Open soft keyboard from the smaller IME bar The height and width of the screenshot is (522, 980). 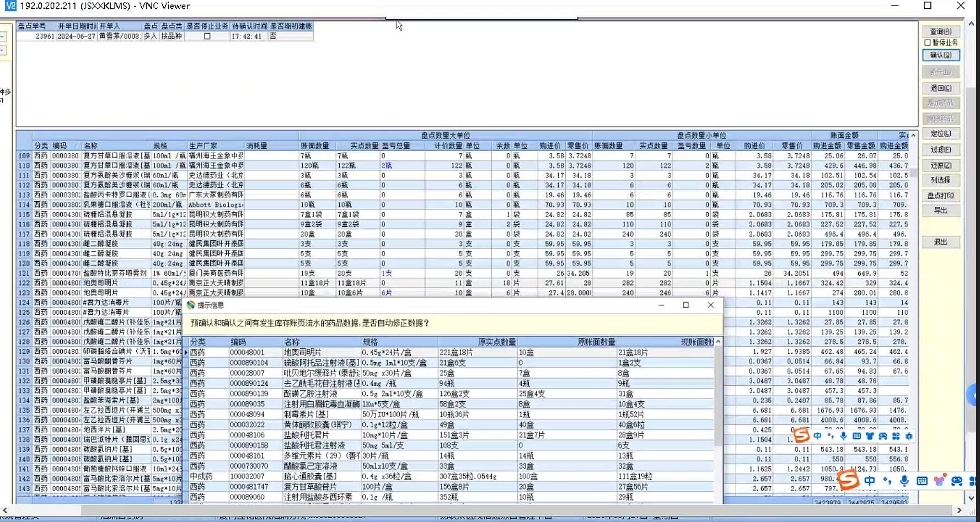(x=856, y=436)
